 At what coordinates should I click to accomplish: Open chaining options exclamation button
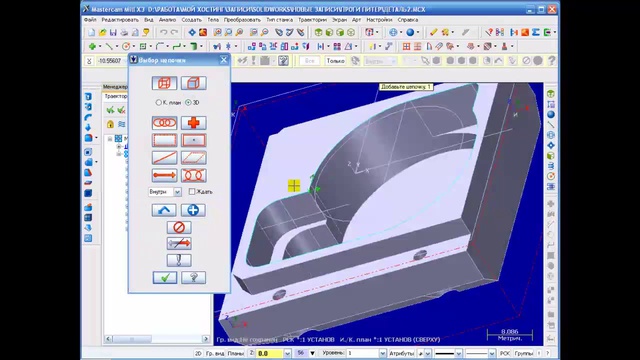(x=179, y=260)
